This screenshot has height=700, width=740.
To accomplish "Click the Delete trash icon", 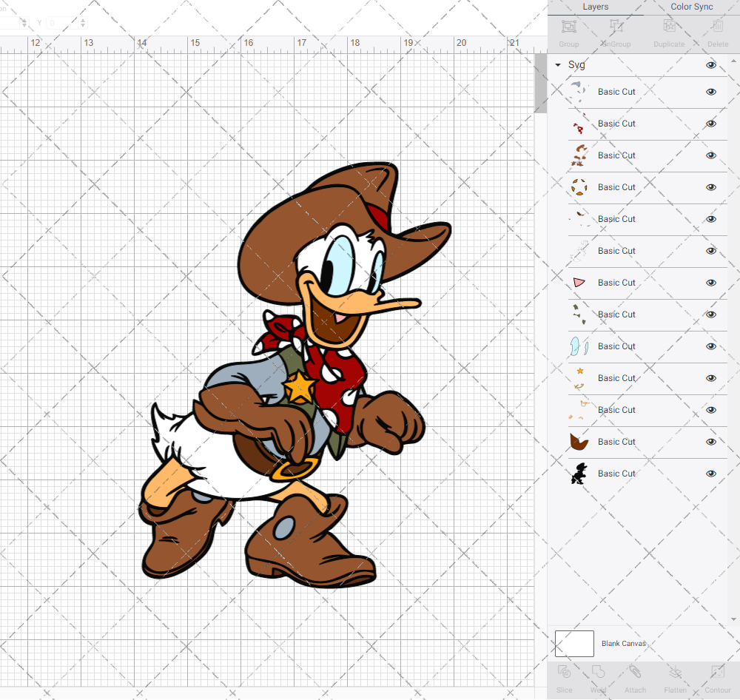I will coord(718,26).
